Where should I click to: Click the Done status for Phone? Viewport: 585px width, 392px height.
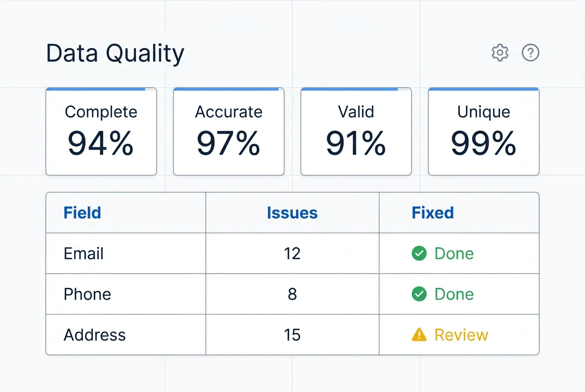454,294
